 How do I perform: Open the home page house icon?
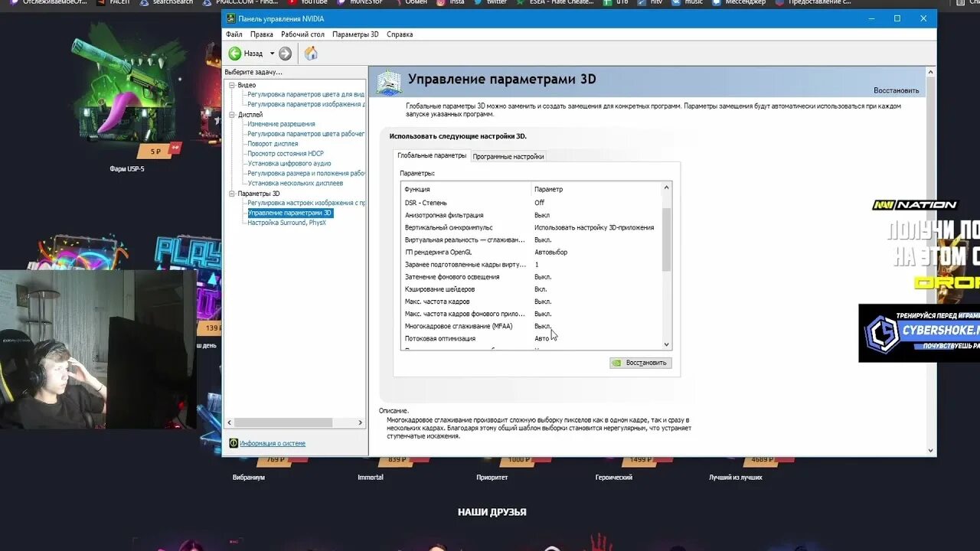click(311, 54)
